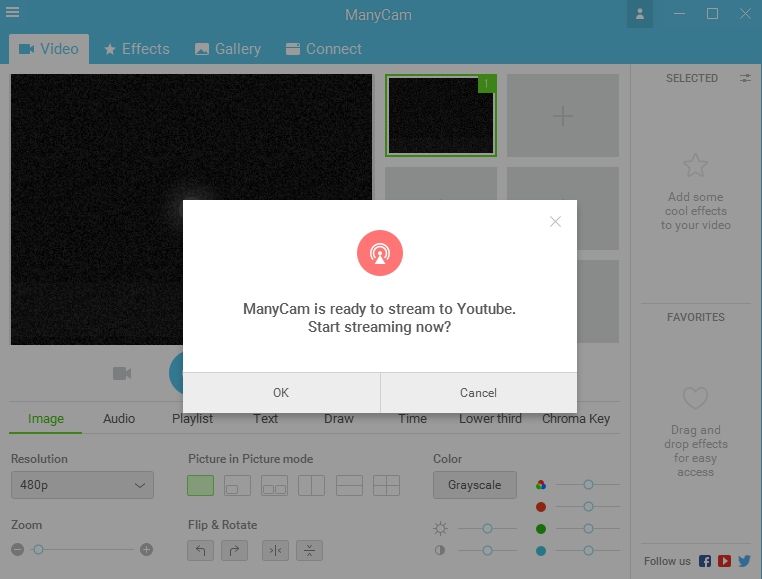
Task: Close the streaming dialog with X
Action: (x=555, y=222)
